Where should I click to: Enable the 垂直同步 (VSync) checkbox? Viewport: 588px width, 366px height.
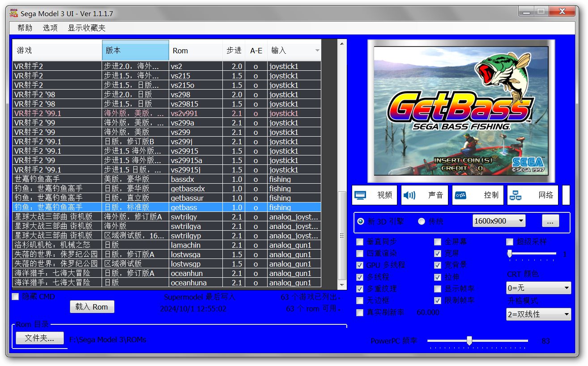click(x=360, y=242)
